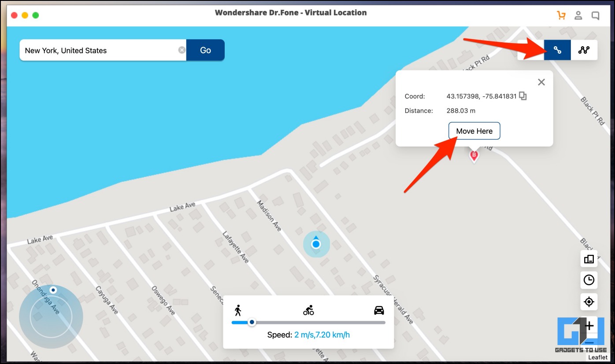
Task: Copy the coordinates with the copy icon
Action: 523,96
